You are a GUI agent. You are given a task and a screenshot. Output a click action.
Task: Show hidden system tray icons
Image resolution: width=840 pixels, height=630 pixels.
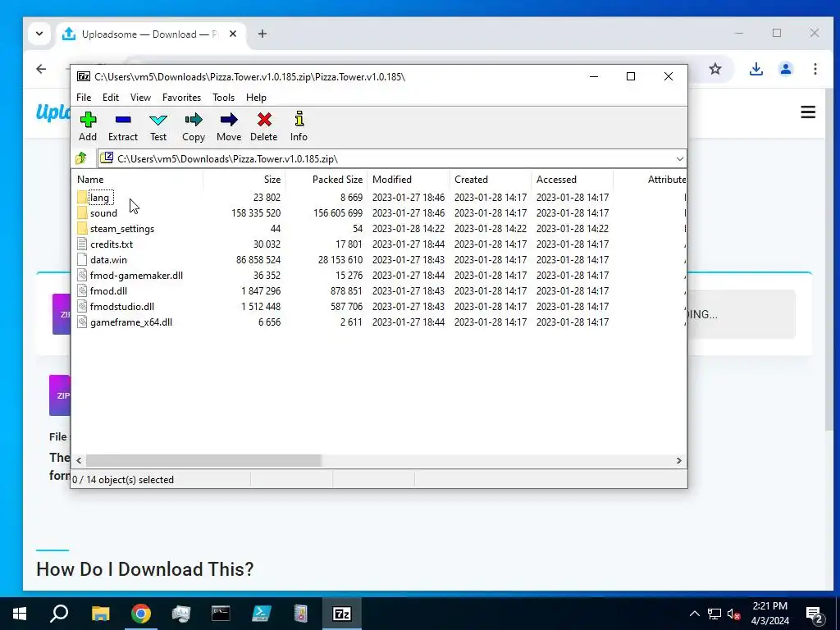pyautogui.click(x=694, y=614)
